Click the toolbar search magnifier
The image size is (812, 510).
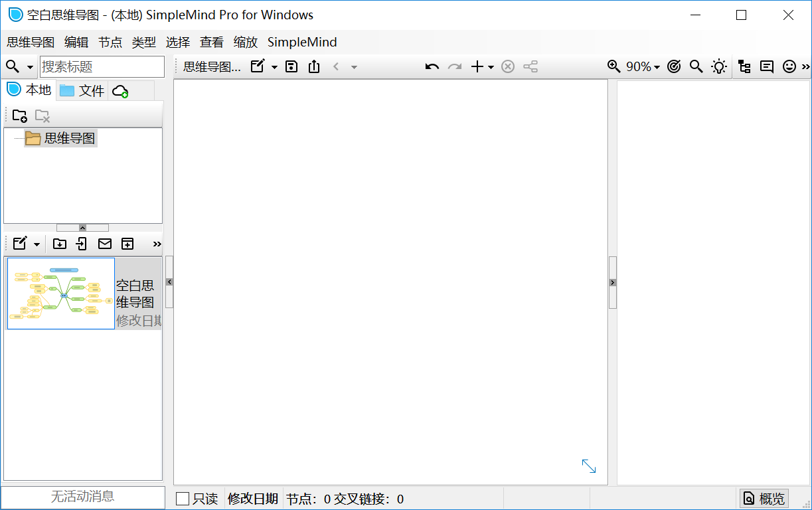[696, 66]
